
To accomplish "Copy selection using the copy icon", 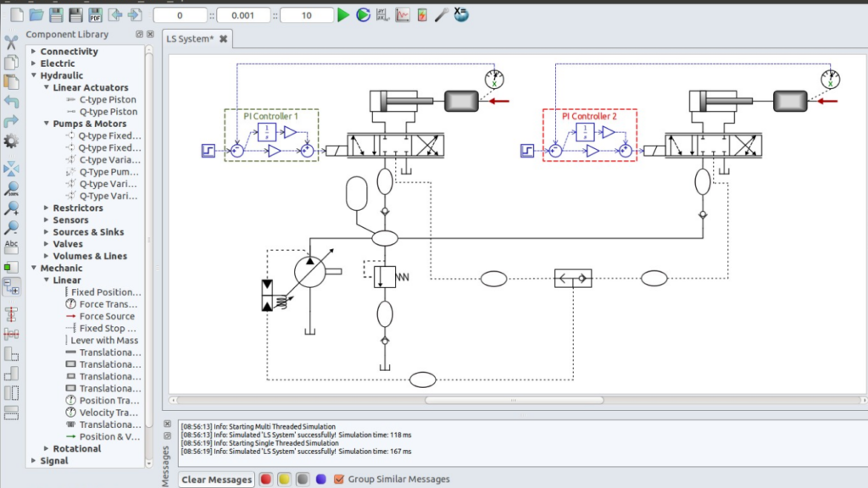I will tap(11, 62).
